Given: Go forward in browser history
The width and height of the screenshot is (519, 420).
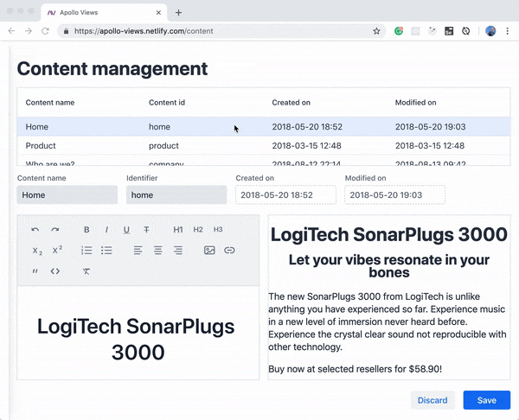Looking at the screenshot, I should pos(29,31).
